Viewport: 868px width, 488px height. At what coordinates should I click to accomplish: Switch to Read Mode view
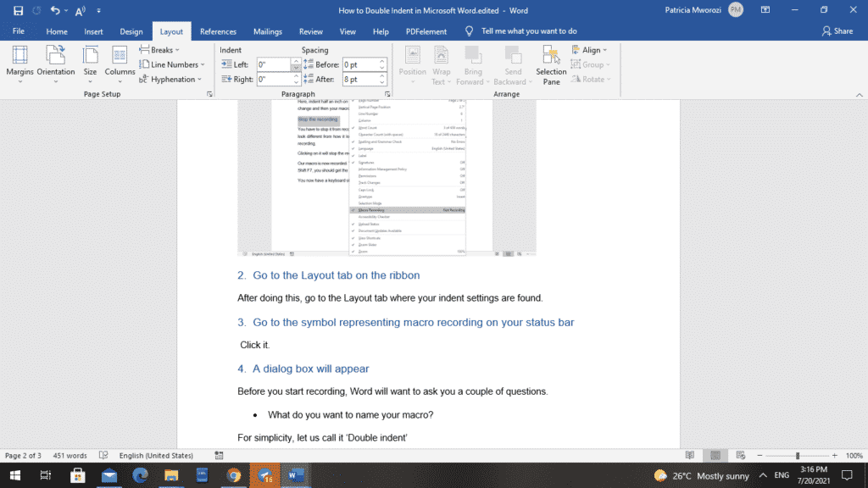pyautogui.click(x=690, y=455)
